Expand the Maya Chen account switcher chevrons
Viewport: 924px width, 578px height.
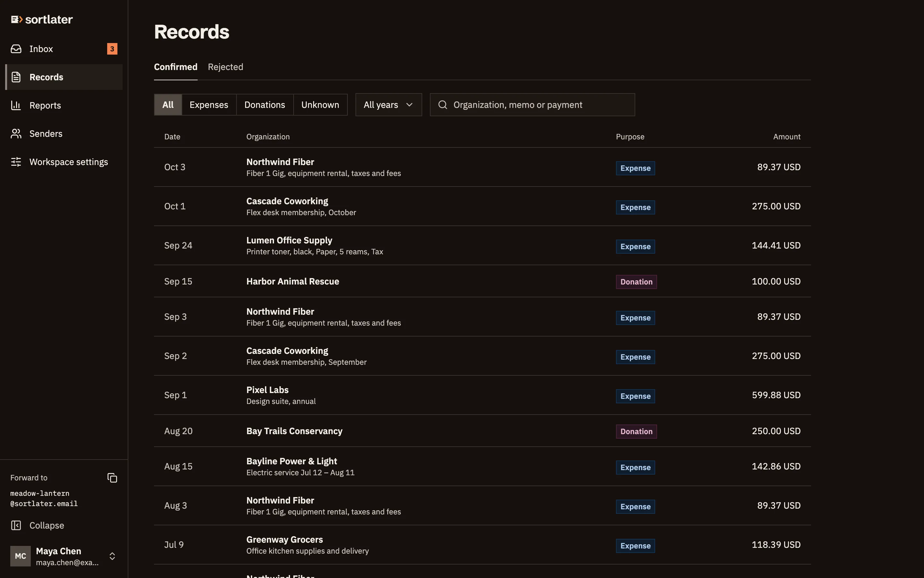(112, 556)
